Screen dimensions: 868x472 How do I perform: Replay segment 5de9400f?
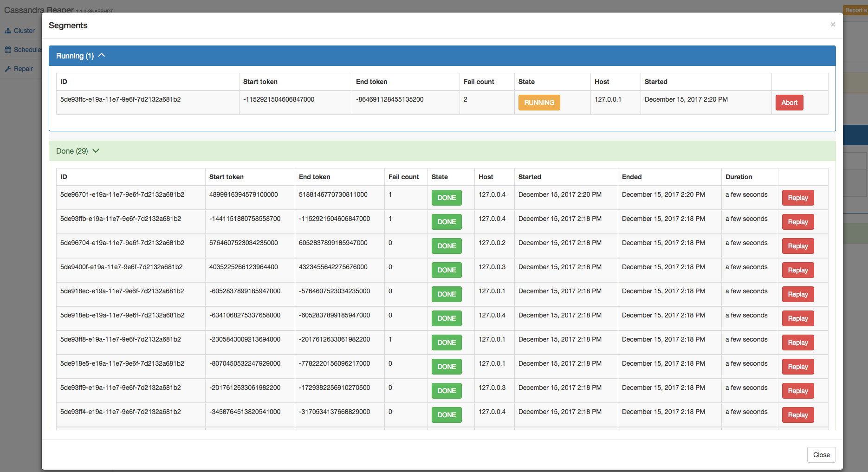pos(798,270)
